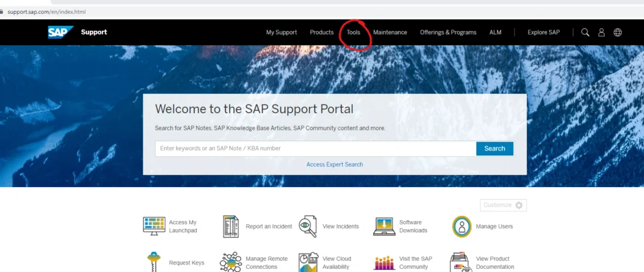Click the Welcome to the SAP Support Portal heading
Screen dimensions: 644x272
(254, 110)
